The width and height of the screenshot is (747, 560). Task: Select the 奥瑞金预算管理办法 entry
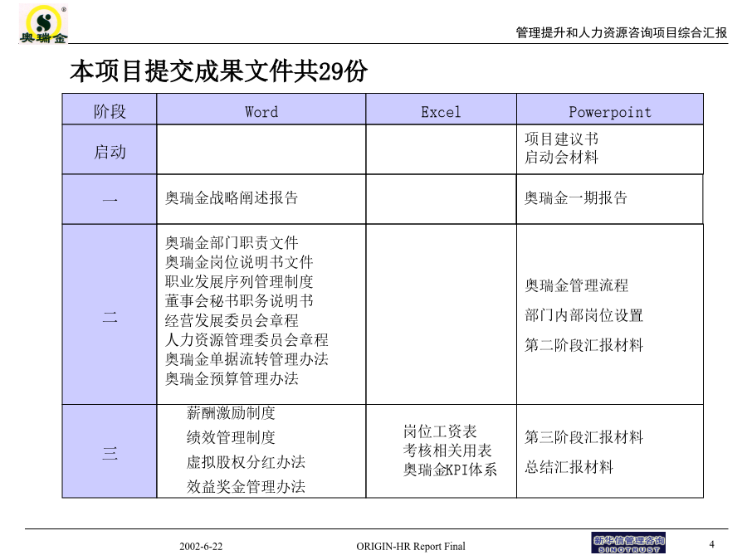coord(232,378)
